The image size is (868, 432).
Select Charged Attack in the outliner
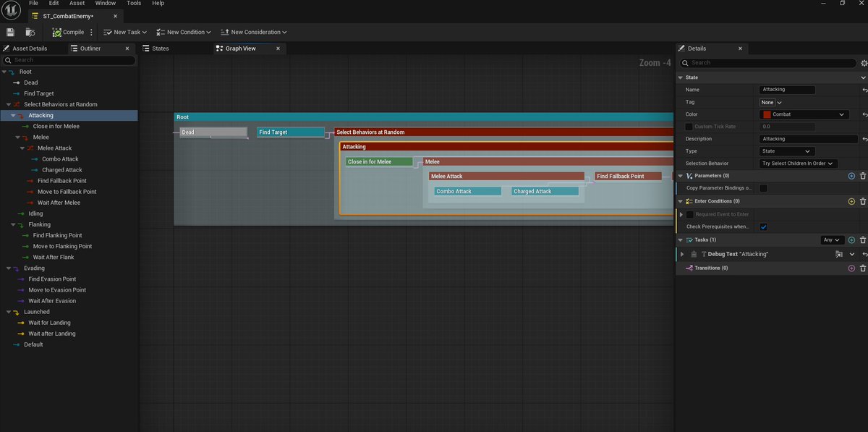pos(62,170)
